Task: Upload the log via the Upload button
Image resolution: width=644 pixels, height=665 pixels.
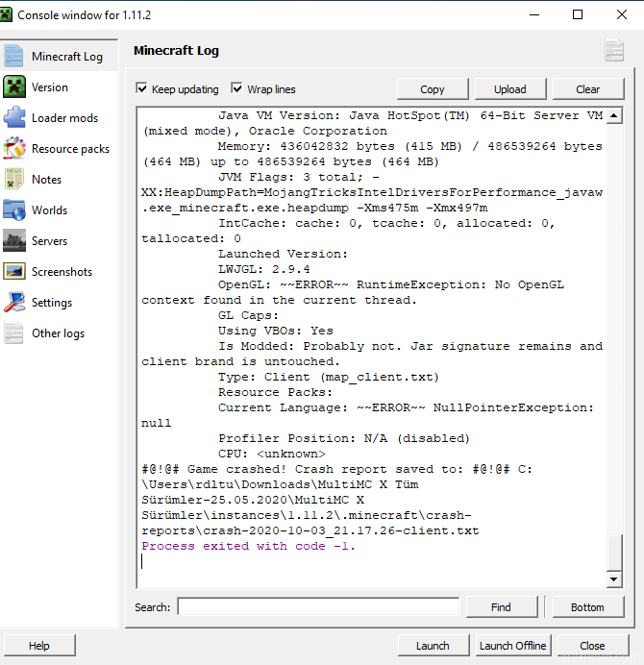Action: point(510,89)
